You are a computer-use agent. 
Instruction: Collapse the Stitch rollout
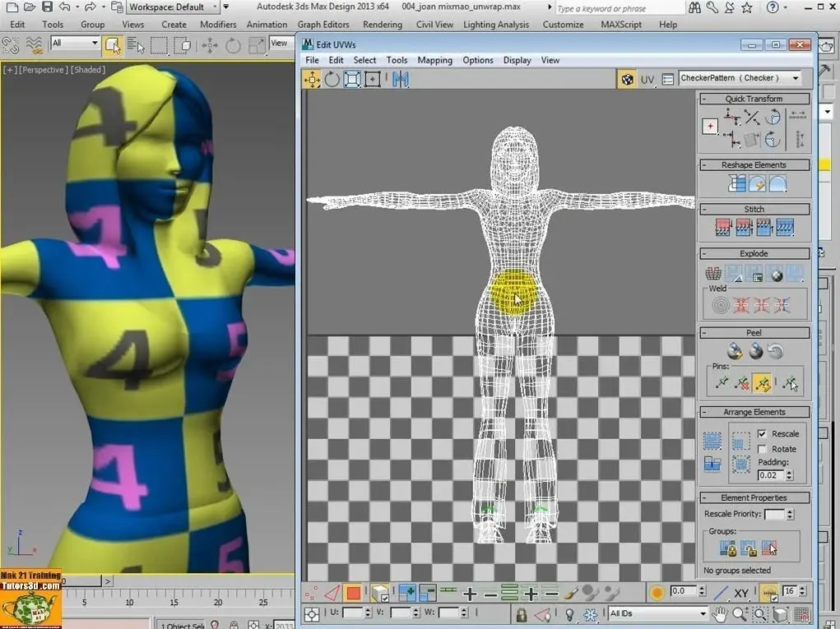tap(754, 210)
